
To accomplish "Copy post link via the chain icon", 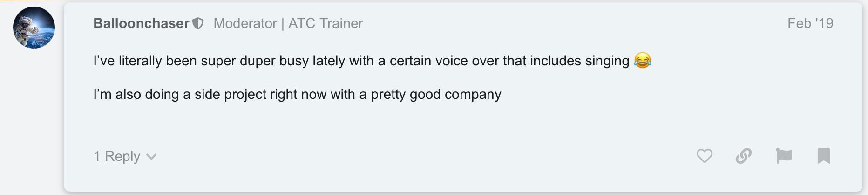I will (744, 156).
